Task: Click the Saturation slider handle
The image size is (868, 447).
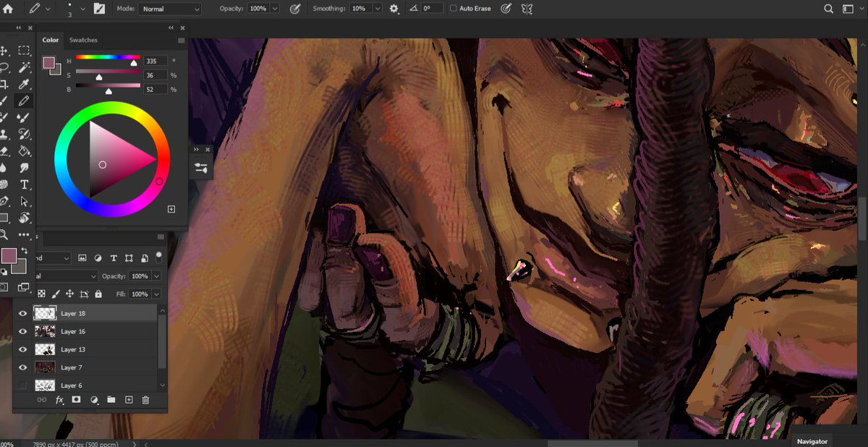Action: [99, 77]
